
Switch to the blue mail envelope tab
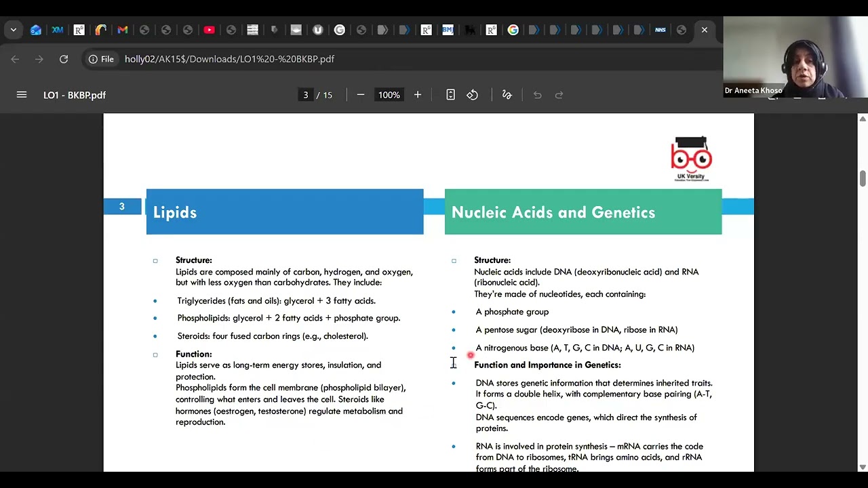36,30
